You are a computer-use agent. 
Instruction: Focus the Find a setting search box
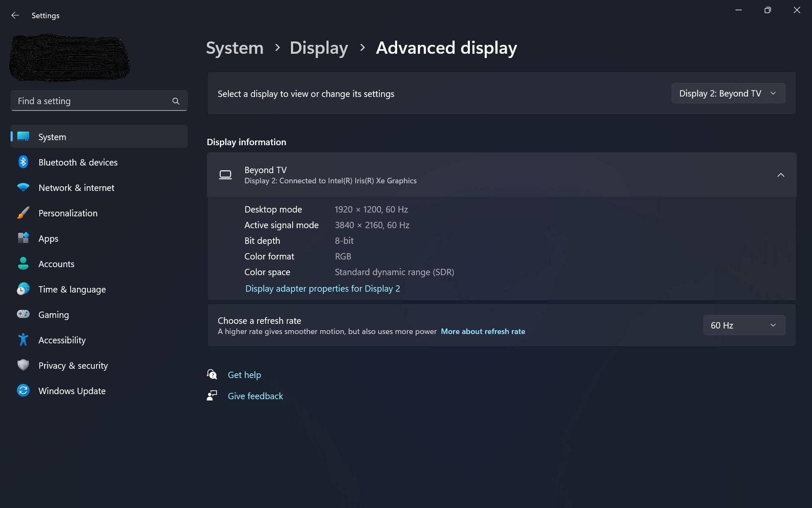click(91, 101)
